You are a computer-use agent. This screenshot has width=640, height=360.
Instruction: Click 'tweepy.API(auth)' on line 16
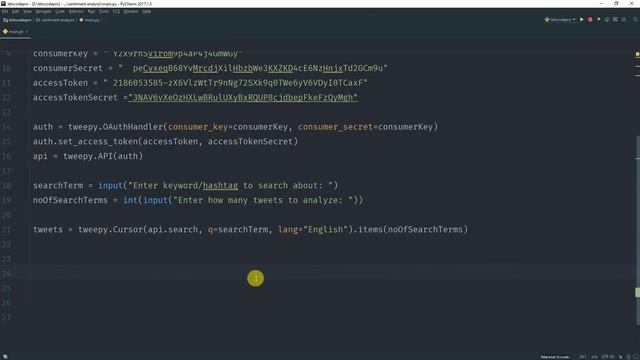[103, 156]
